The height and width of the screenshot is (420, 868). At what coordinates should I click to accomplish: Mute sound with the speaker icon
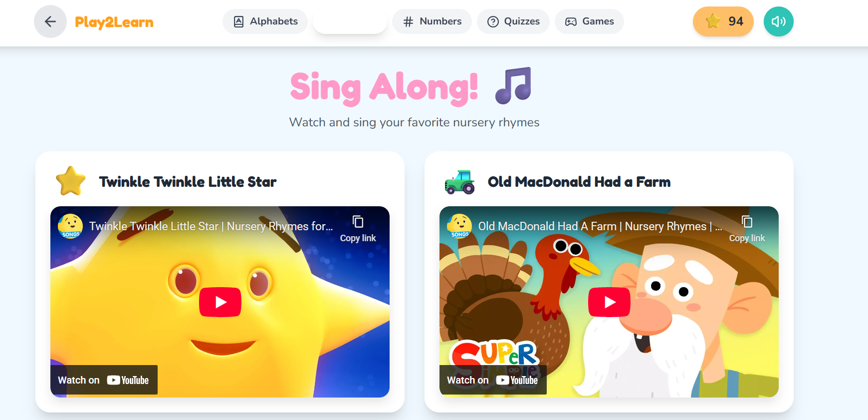click(778, 21)
